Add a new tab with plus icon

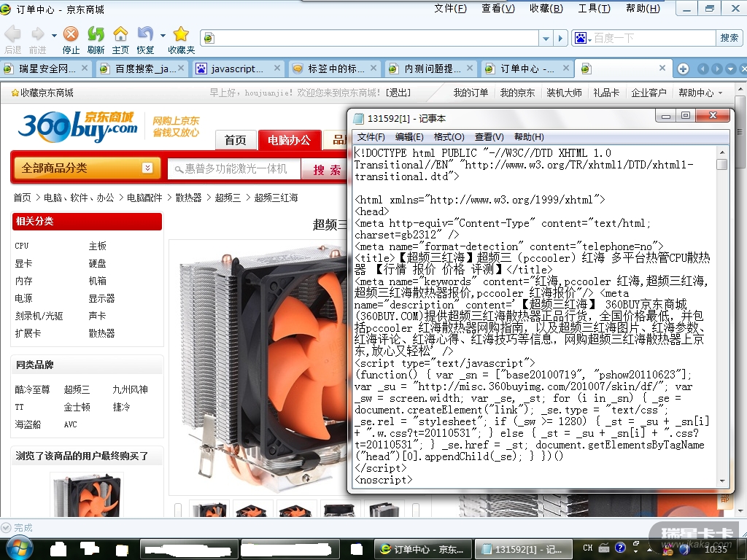683,69
